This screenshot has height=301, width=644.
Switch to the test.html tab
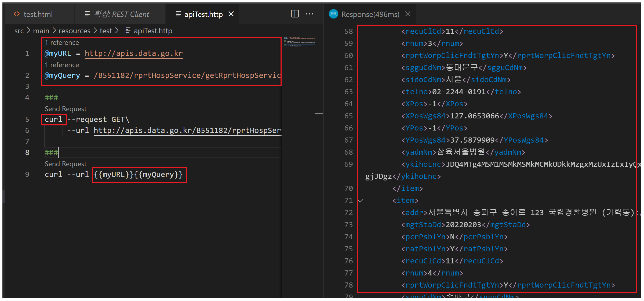point(38,14)
